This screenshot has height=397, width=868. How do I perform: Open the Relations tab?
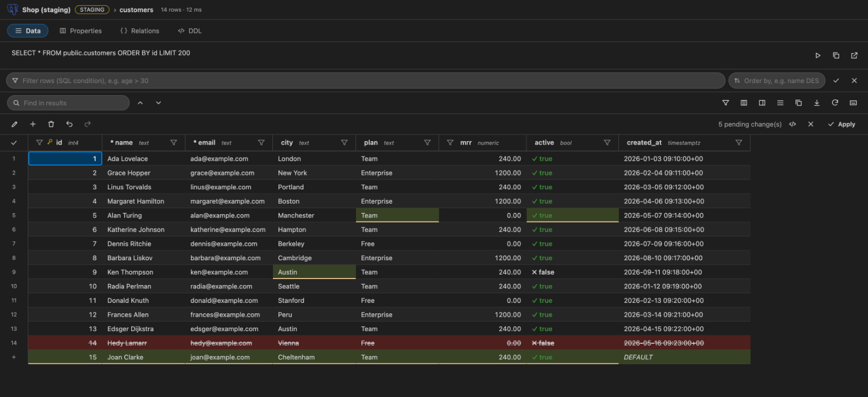click(139, 31)
